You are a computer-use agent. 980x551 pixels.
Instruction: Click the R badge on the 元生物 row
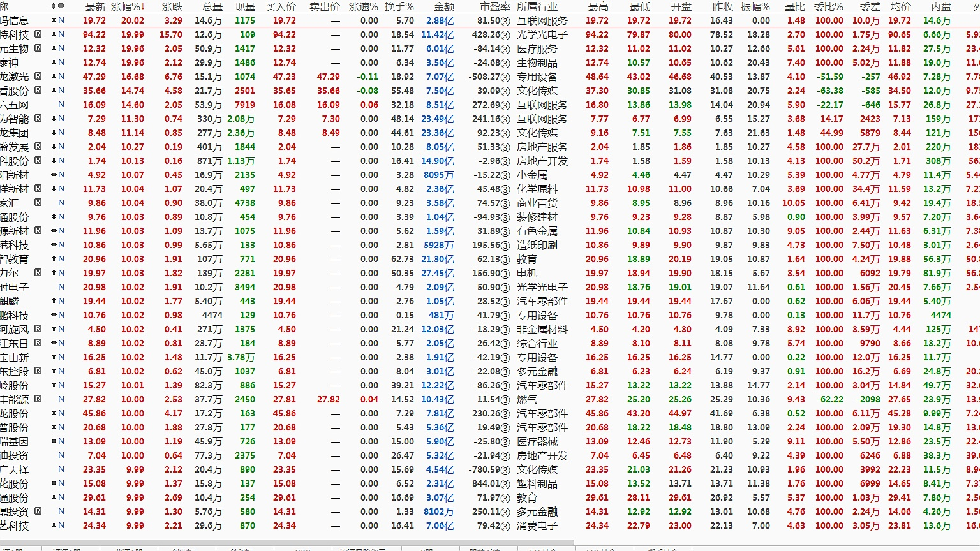pyautogui.click(x=38, y=48)
